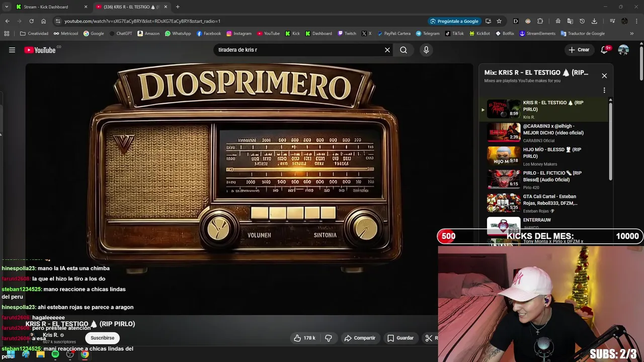Open the YouTube hamburger guide menu
The width and height of the screenshot is (644, 362).
coord(12,50)
